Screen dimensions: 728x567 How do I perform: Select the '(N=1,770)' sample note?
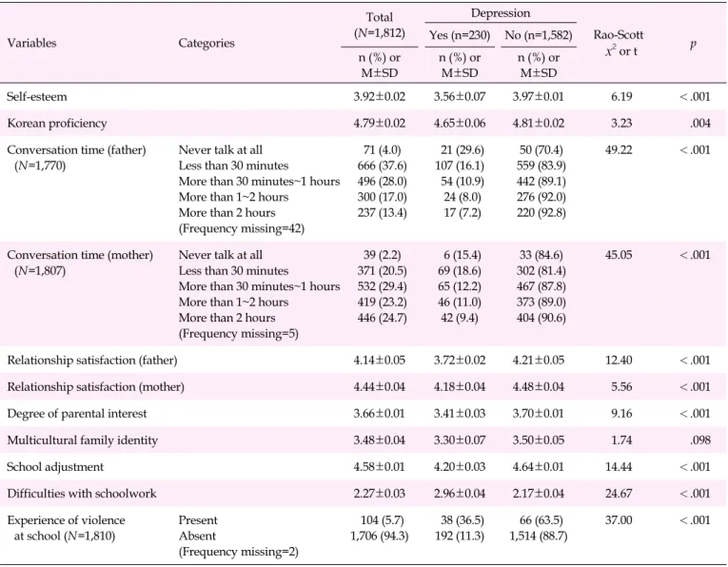pyautogui.click(x=40, y=166)
